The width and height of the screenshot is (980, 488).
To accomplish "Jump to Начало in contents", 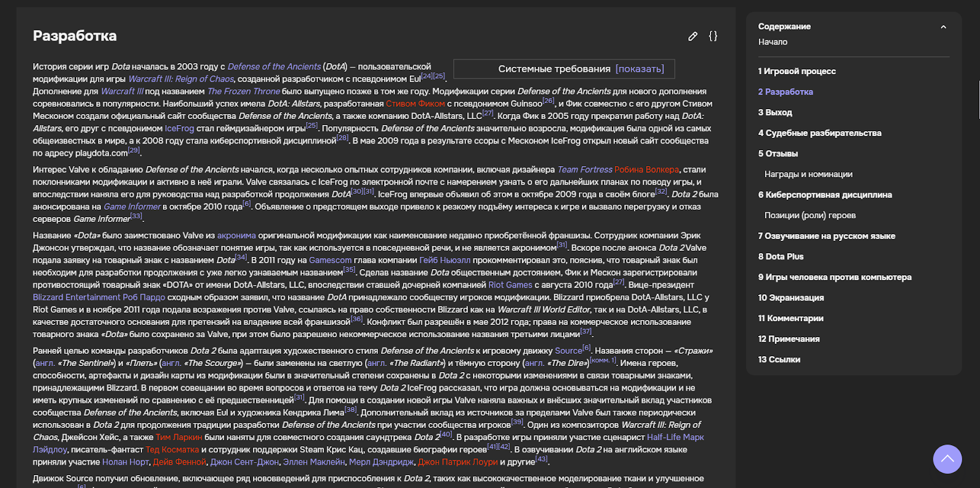I will (x=773, y=42).
